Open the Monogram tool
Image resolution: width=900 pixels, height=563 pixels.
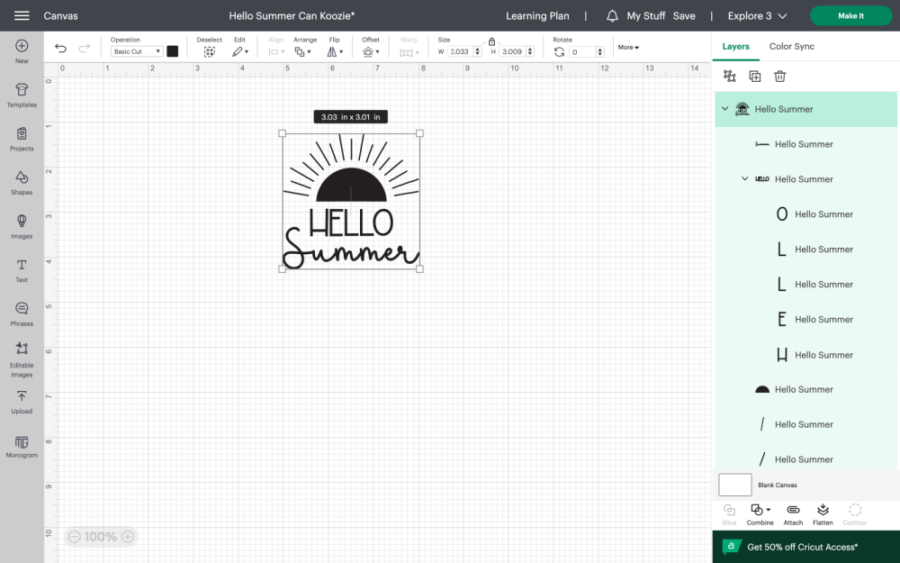[21, 445]
